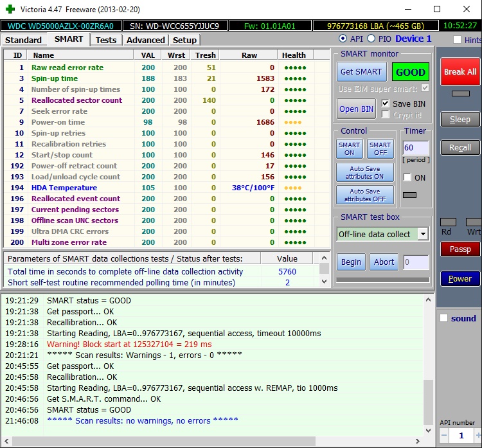Screen dimensions: 482x448
Task: Select the API access mode radio button
Action: [343, 39]
